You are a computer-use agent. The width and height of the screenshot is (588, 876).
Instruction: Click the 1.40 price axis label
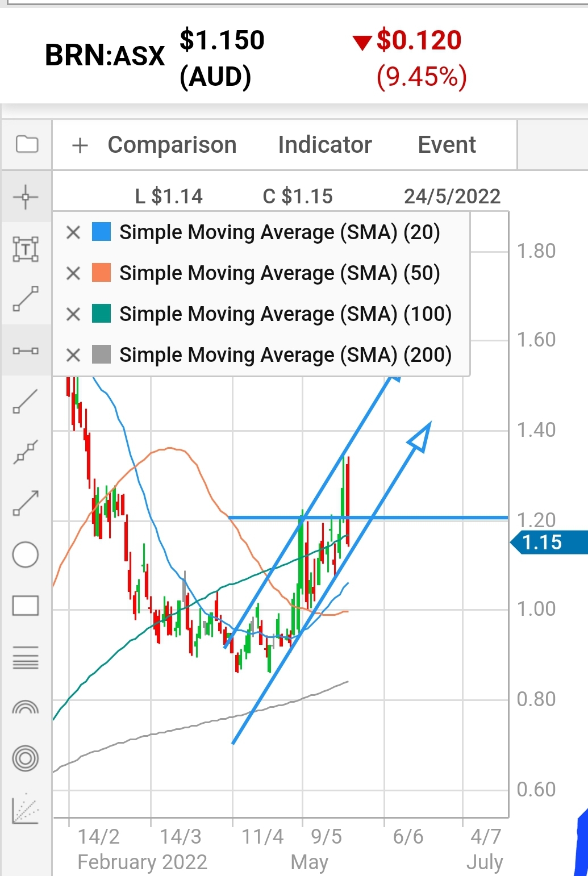point(536,430)
